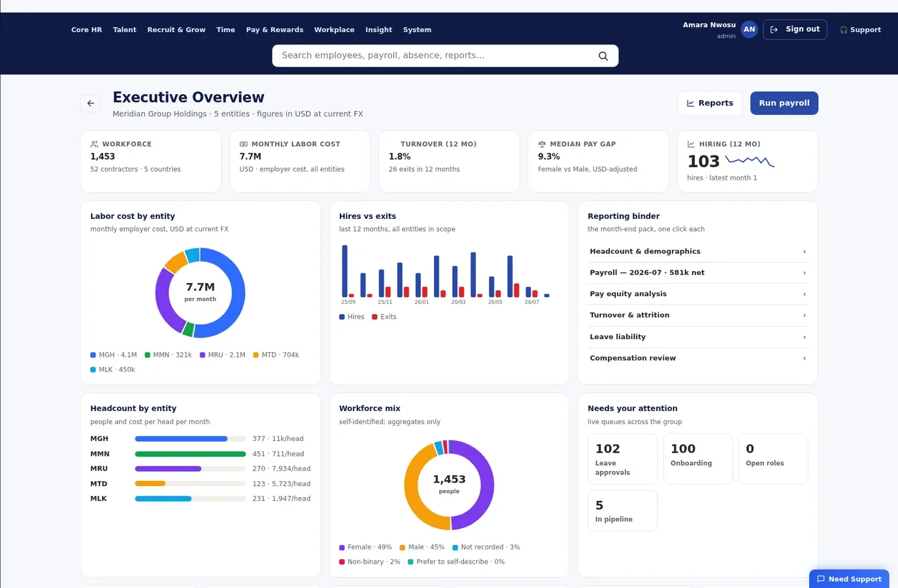Viewport: 898px width, 588px height.
Task: Click the MGH legend color swatch
Action: (93, 355)
